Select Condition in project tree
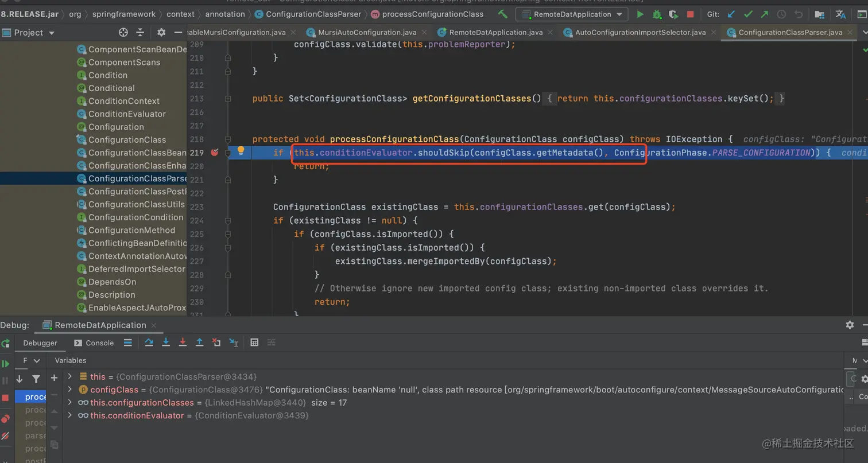The height and width of the screenshot is (463, 868). 107,75
